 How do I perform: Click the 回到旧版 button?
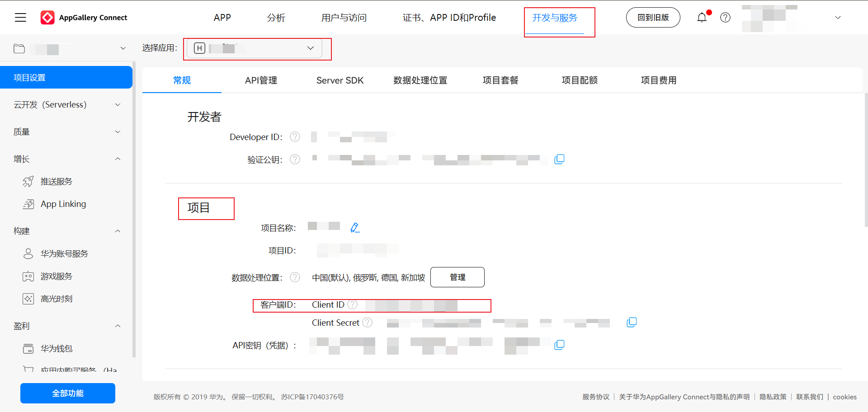coord(653,18)
